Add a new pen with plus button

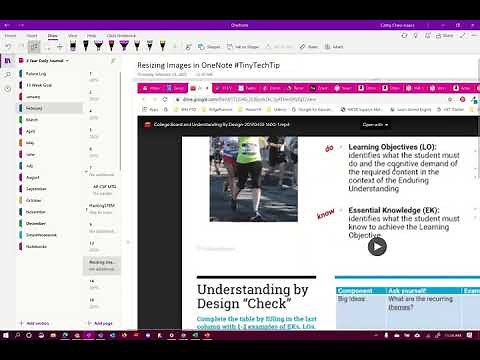pyautogui.click(x=175, y=47)
